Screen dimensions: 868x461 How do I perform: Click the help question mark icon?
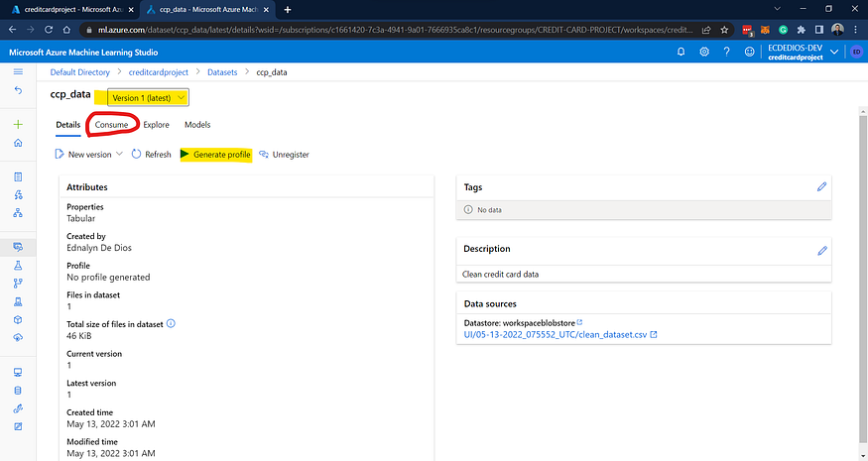pos(726,52)
